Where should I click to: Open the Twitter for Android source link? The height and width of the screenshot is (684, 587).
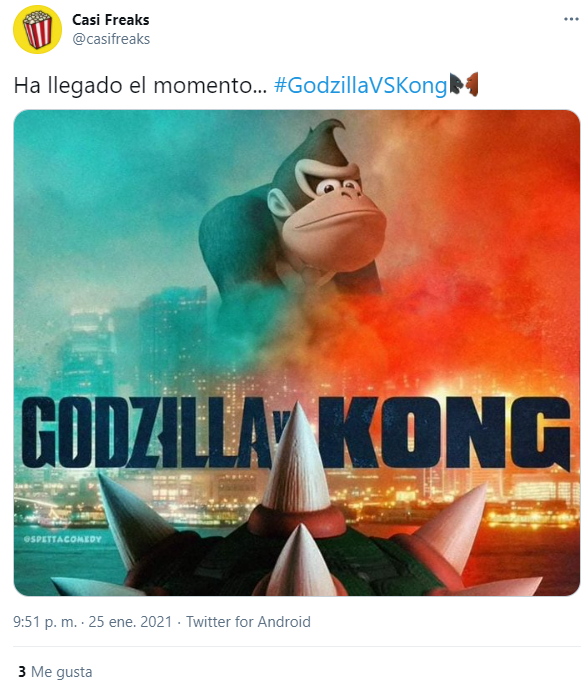pyautogui.click(x=248, y=622)
